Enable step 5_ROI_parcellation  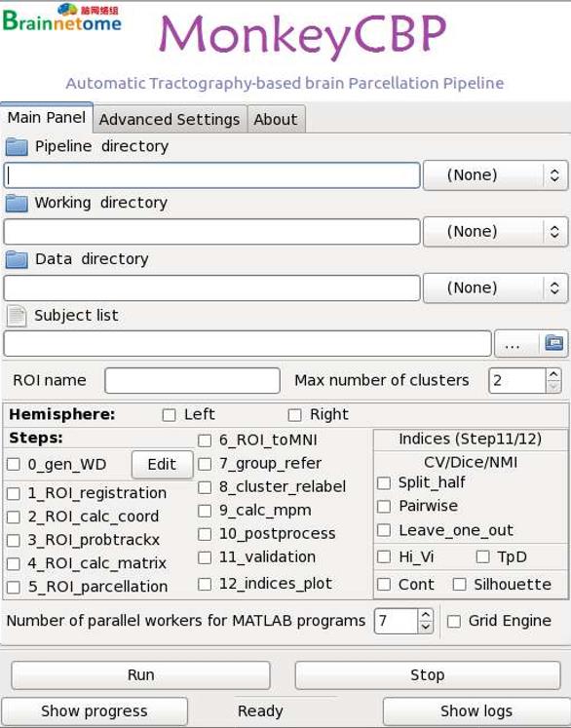click(14, 587)
